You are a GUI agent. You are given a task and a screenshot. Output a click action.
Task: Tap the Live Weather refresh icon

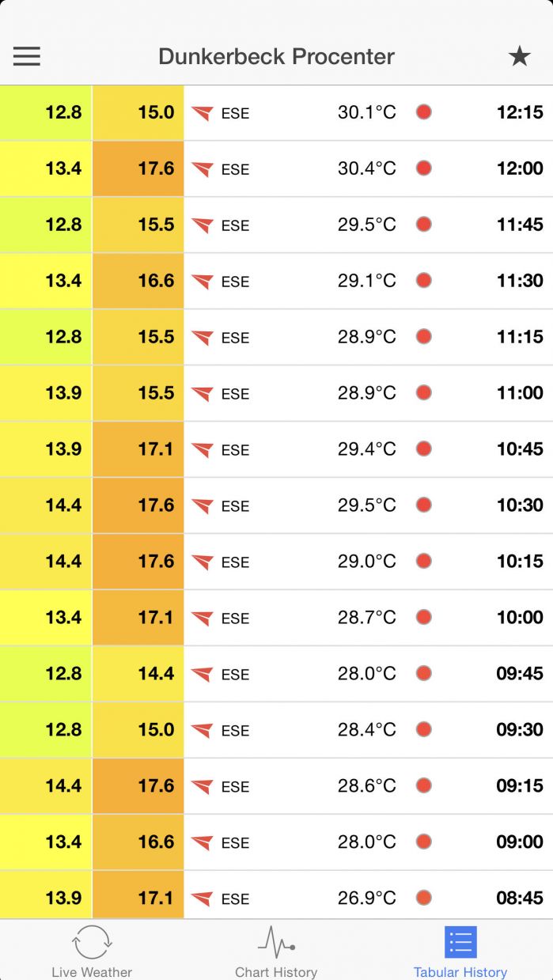click(92, 942)
